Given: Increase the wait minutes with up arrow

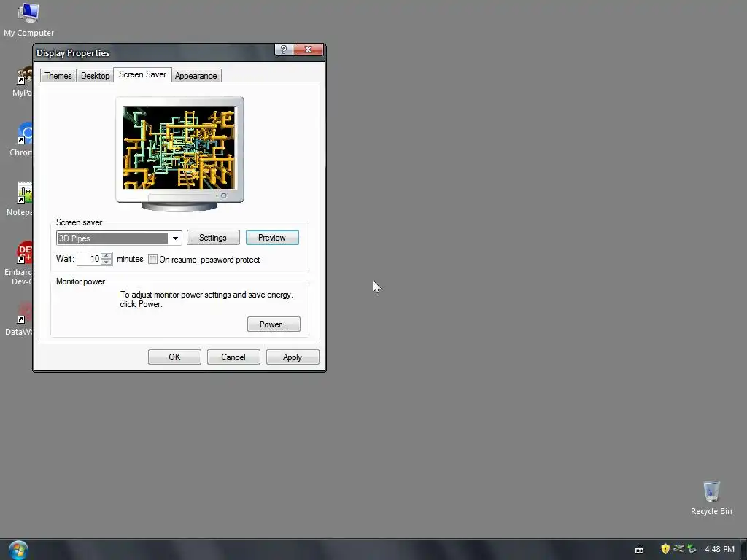Looking at the screenshot, I should tap(107, 256).
